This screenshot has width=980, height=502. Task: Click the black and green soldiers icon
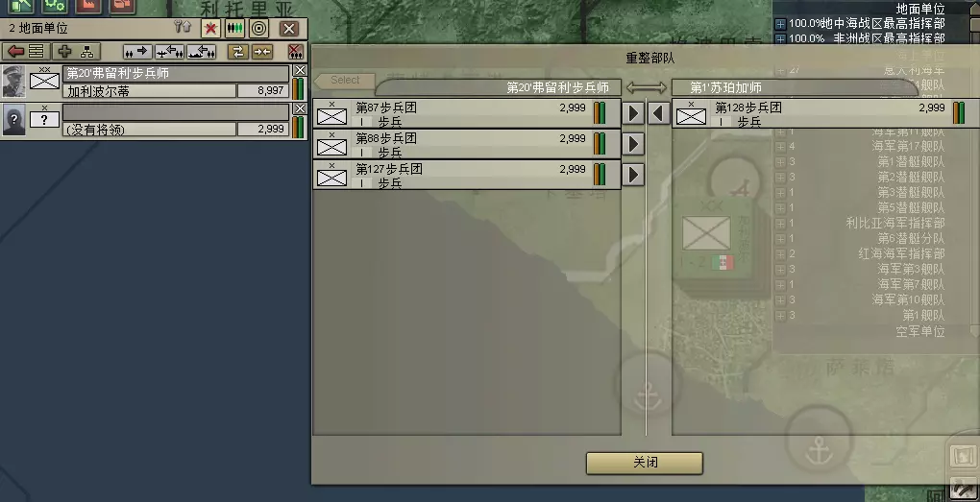[x=234, y=28]
